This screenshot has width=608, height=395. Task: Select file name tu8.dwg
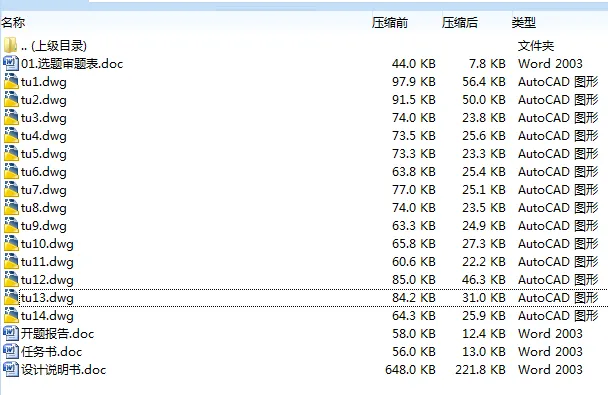point(44,208)
